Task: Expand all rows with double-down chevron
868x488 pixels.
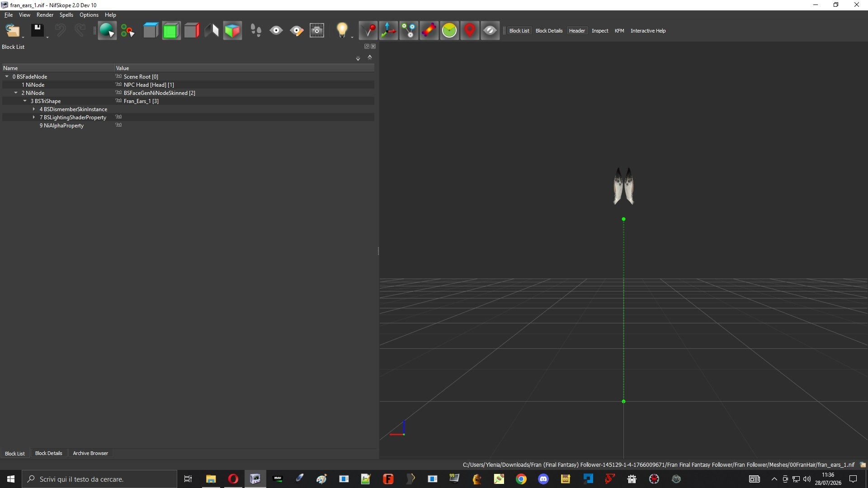Action: tap(358, 58)
